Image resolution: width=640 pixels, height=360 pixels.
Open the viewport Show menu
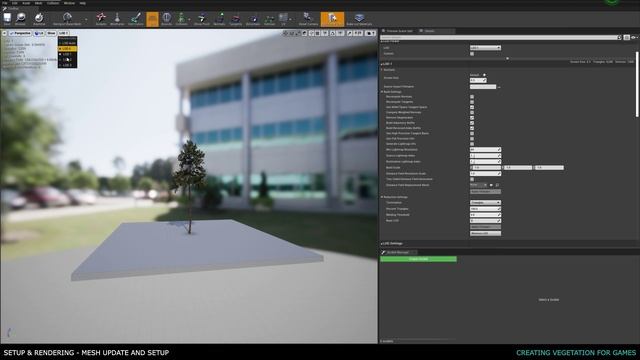51,33
